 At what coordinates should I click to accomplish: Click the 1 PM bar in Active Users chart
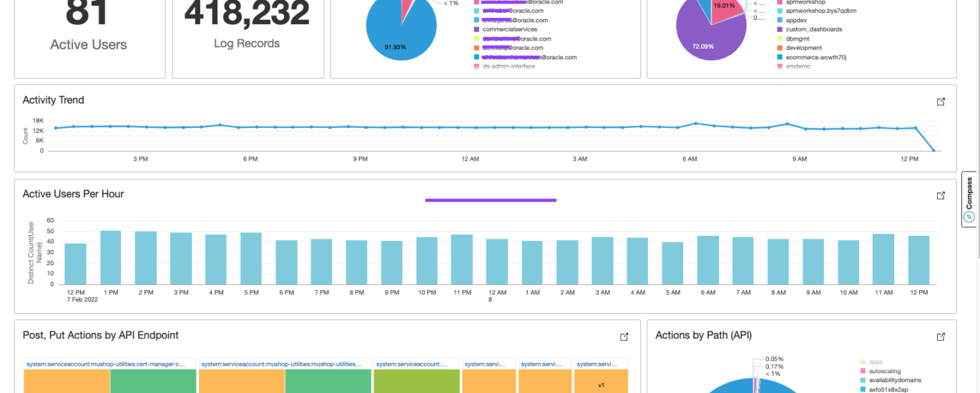(110, 257)
